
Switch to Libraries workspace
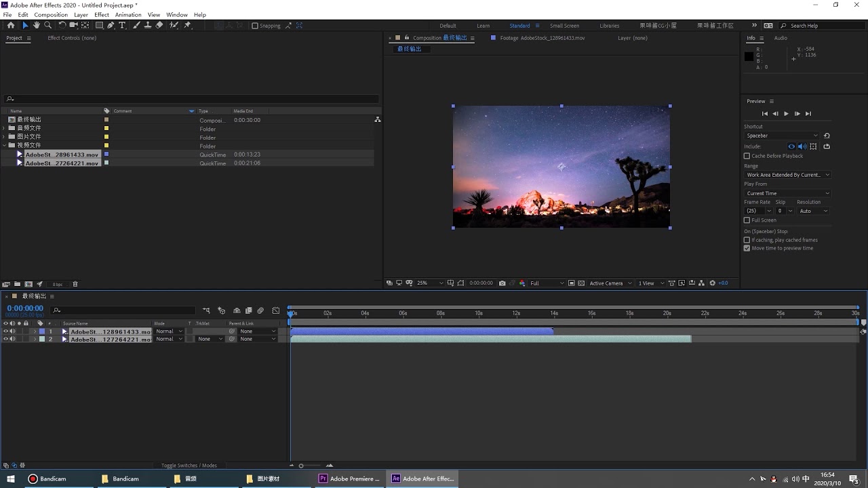pos(609,26)
